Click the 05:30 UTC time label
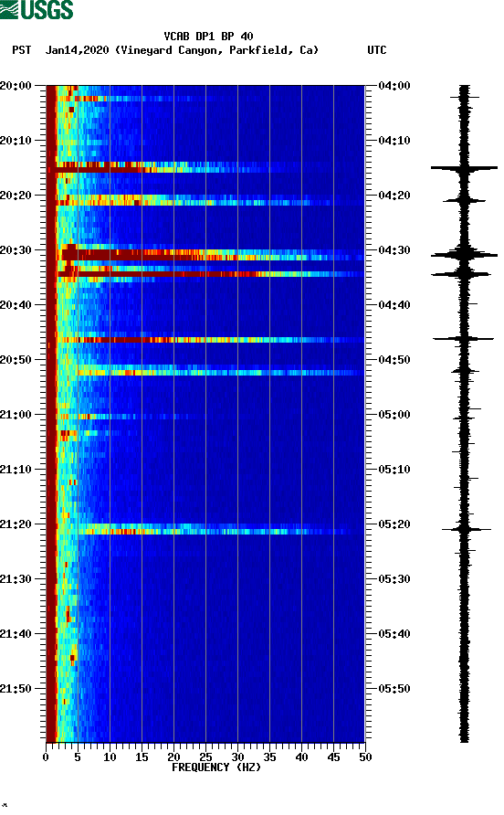Image resolution: width=504 pixels, height=815 pixels. point(394,579)
